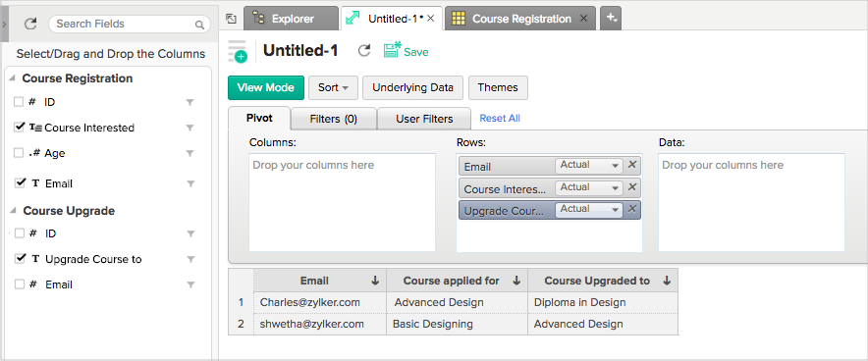Click the refresh icon beside Untitled-1
Viewport: 868px width, 361px height.
(x=363, y=51)
